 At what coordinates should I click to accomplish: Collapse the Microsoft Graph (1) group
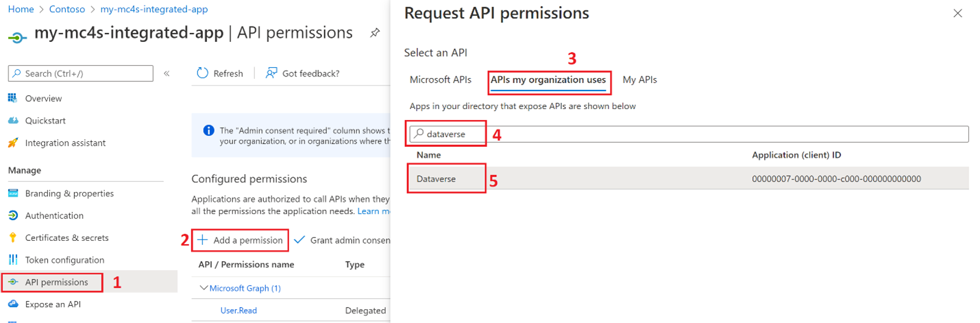[204, 288]
